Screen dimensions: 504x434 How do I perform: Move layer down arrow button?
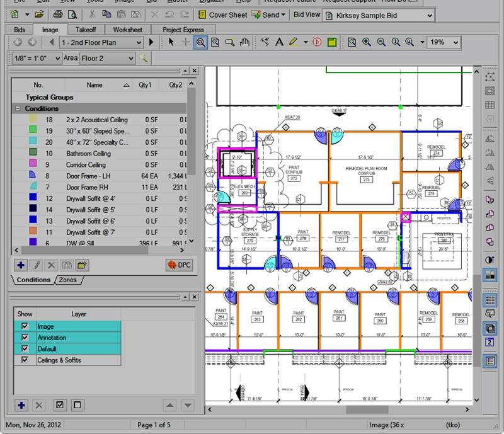pyautogui.click(x=188, y=406)
